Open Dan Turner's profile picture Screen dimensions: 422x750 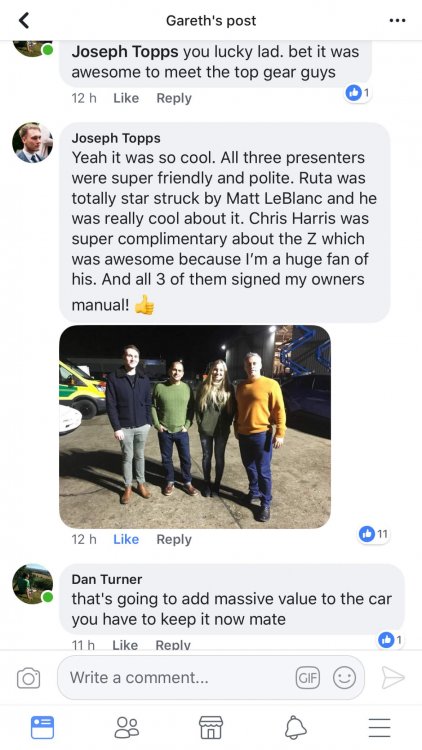click(x=33, y=584)
